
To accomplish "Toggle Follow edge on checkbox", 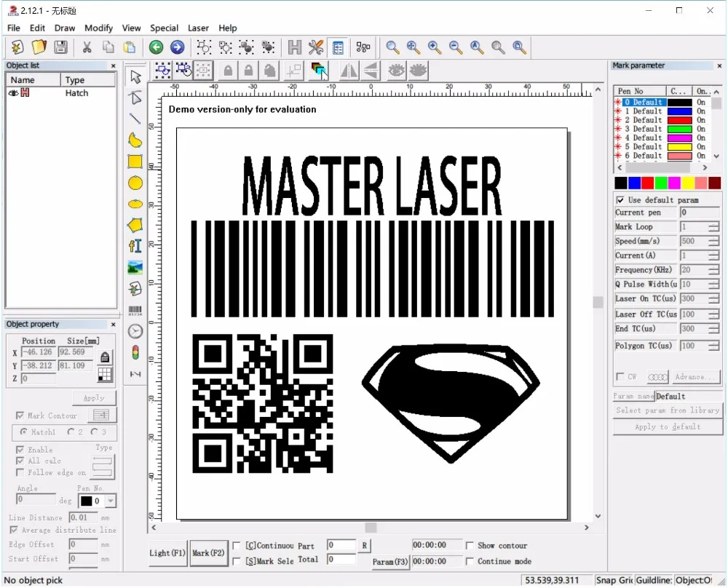I will (x=20, y=472).
